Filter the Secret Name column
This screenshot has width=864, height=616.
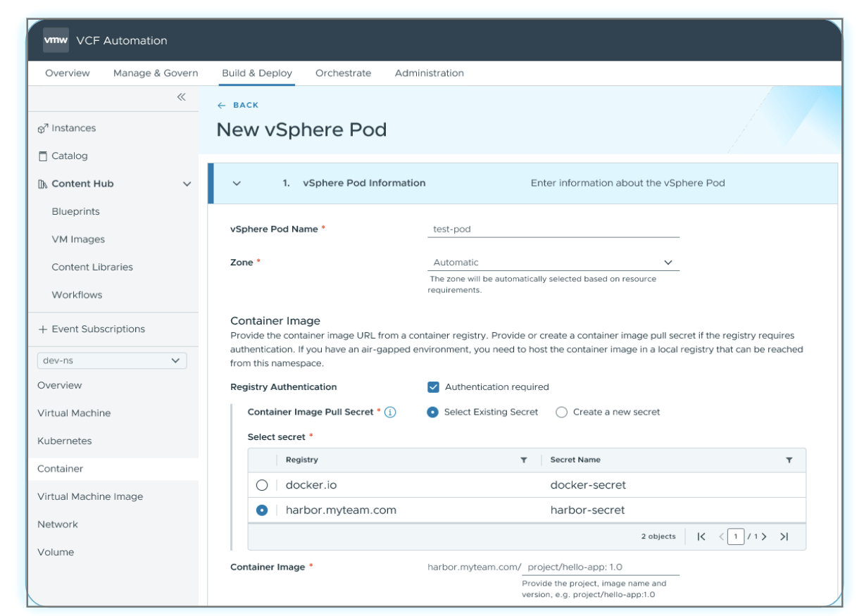[789, 460]
